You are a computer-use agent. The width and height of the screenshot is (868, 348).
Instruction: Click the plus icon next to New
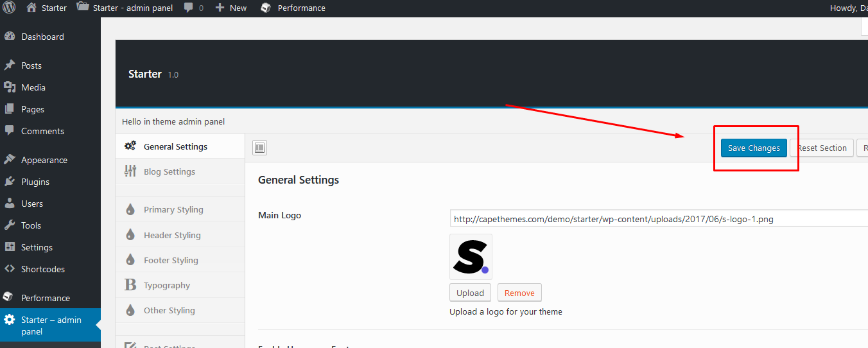[x=220, y=8]
